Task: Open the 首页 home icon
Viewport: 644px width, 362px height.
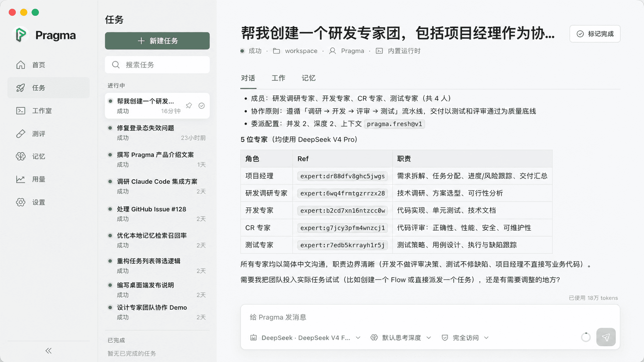Action: point(21,65)
